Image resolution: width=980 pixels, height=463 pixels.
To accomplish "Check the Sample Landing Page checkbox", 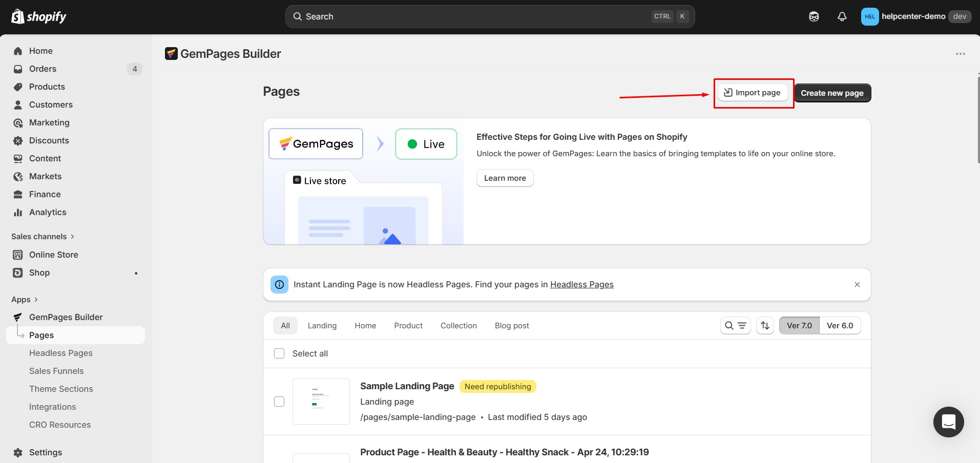I will coord(279,402).
